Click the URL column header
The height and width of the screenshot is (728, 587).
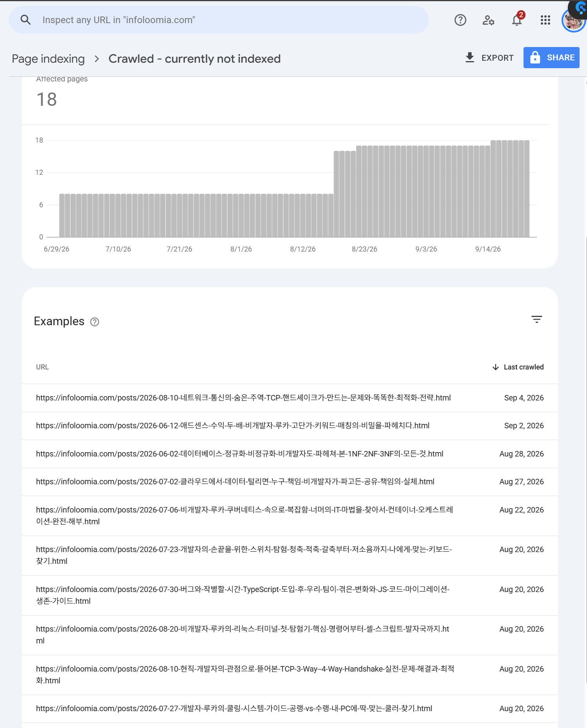42,367
